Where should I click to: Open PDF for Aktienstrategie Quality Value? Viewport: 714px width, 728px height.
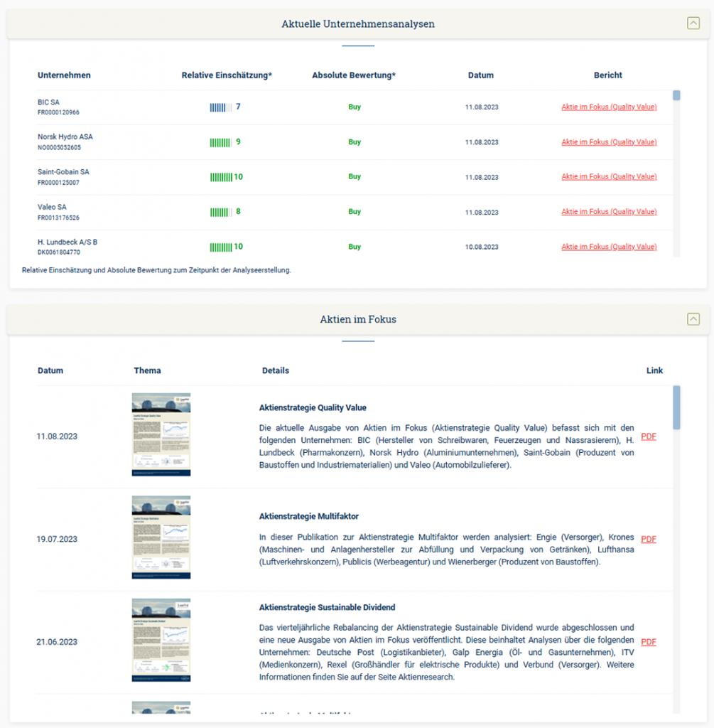click(649, 437)
